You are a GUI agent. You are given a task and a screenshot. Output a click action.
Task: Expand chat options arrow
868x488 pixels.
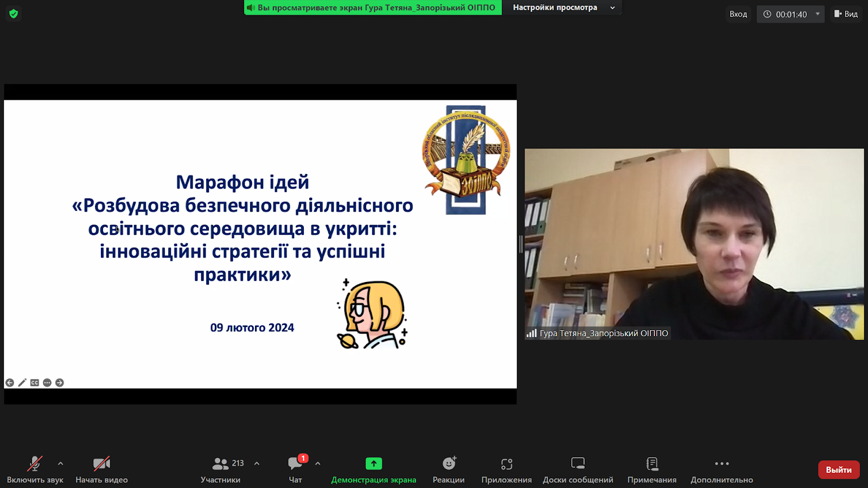[317, 464]
